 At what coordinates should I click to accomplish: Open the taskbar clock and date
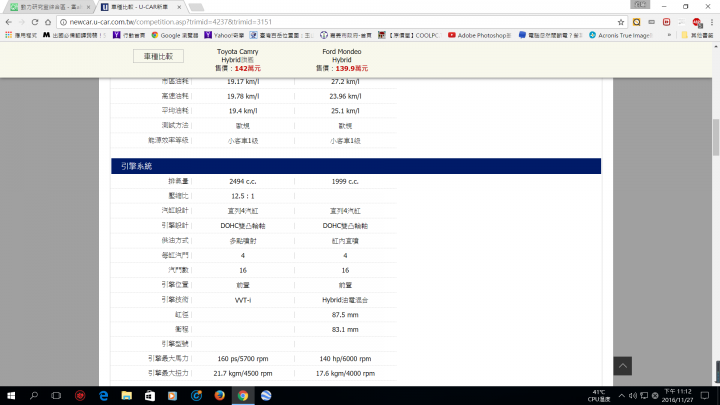click(x=678, y=395)
